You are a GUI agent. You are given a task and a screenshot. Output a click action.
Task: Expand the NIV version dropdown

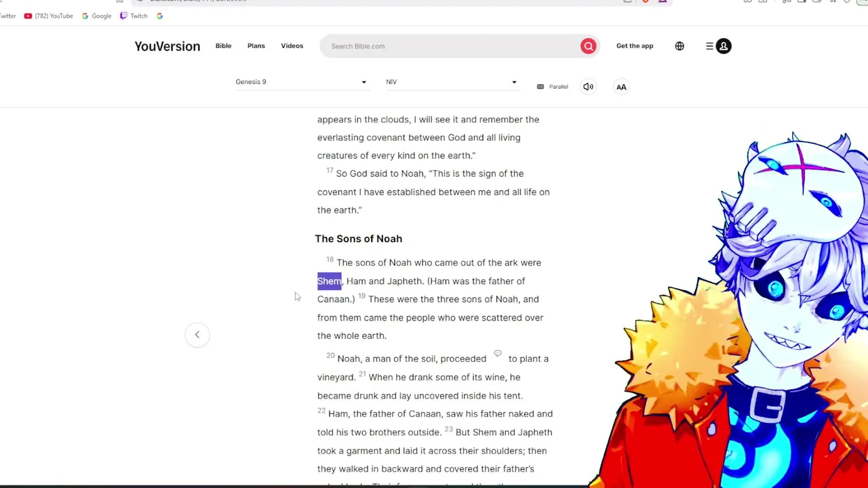[x=452, y=82]
